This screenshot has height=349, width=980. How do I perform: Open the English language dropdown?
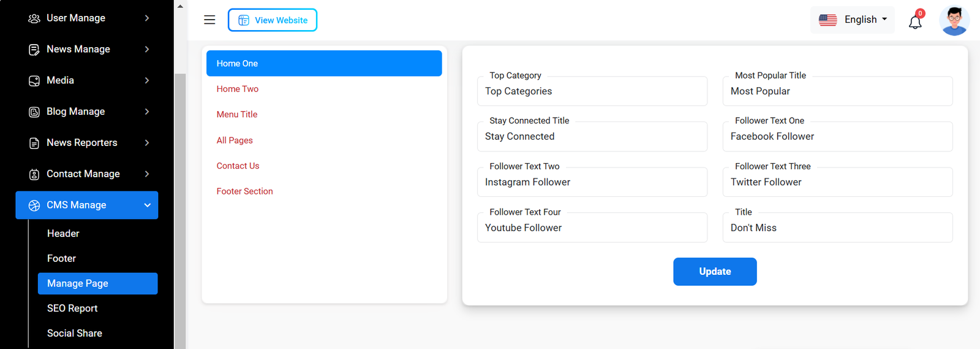853,20
